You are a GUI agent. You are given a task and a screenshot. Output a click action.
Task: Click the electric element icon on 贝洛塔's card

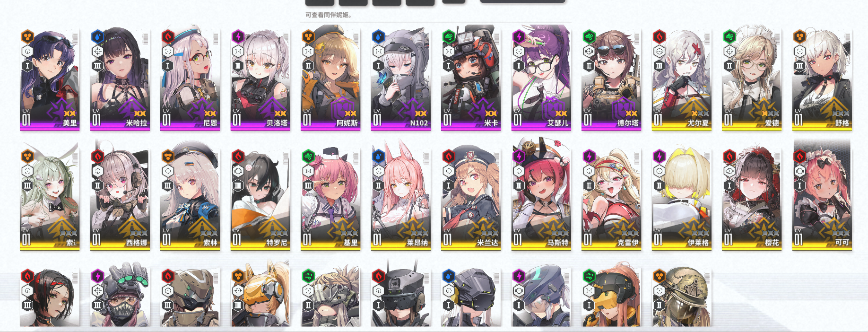click(238, 36)
